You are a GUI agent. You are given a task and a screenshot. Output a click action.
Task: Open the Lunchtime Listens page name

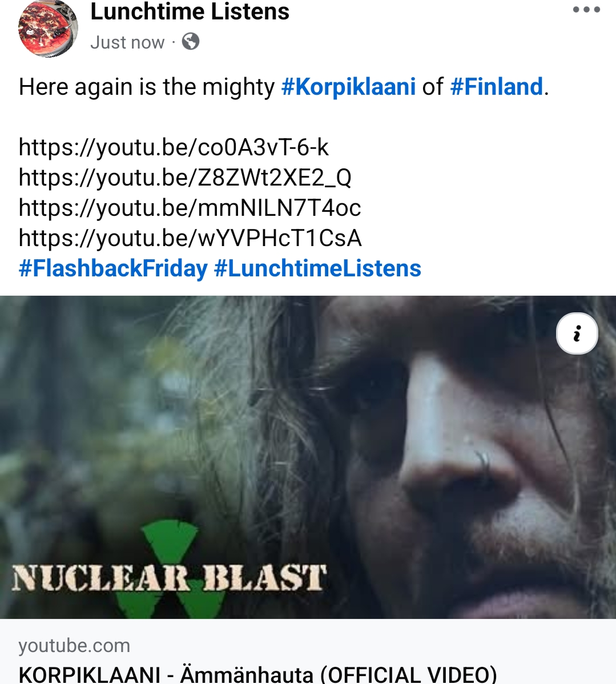point(190,12)
